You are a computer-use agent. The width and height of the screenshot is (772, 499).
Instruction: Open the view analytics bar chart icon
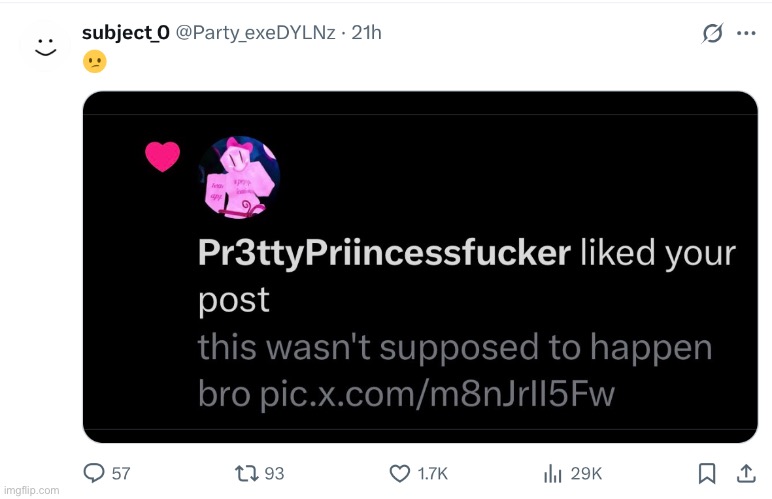click(552, 472)
